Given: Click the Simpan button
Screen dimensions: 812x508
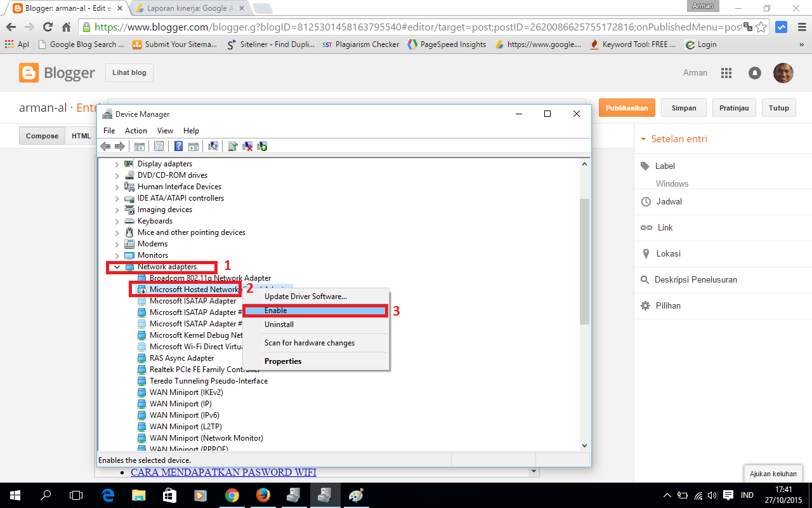Looking at the screenshot, I should pos(684,108).
